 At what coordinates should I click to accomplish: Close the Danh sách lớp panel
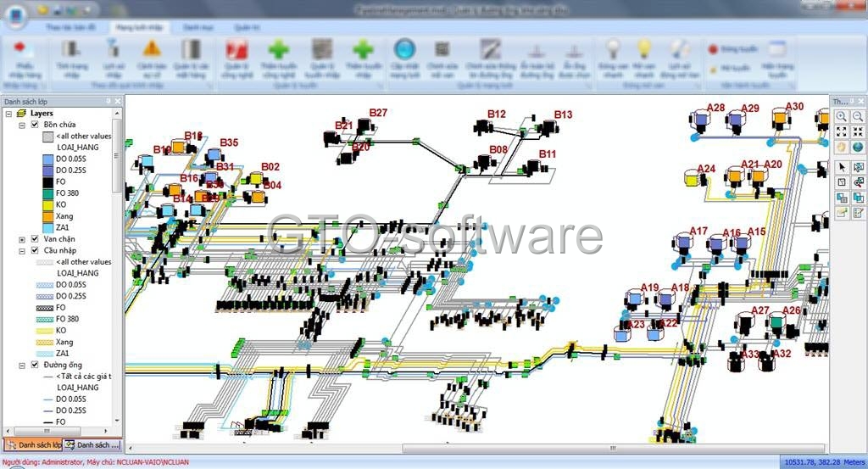coord(118,101)
